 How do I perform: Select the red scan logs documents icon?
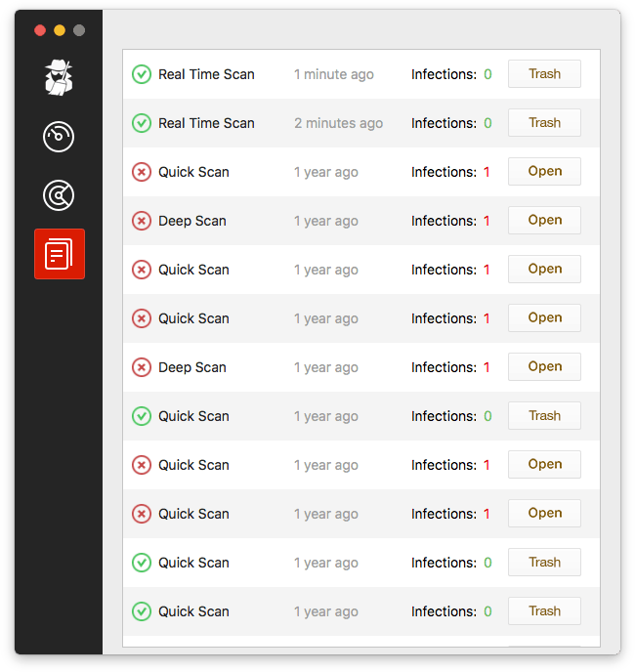pos(60,254)
